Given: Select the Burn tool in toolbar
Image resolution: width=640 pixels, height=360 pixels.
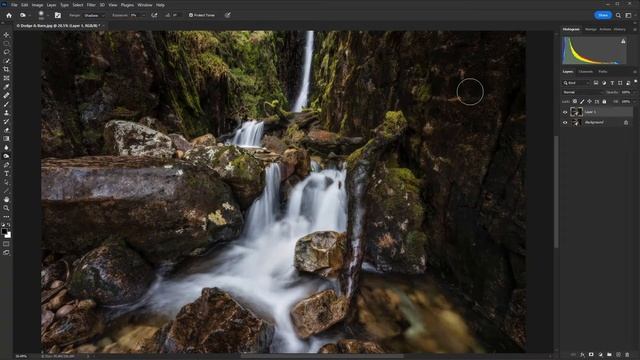Looking at the screenshot, I should [x=6, y=156].
